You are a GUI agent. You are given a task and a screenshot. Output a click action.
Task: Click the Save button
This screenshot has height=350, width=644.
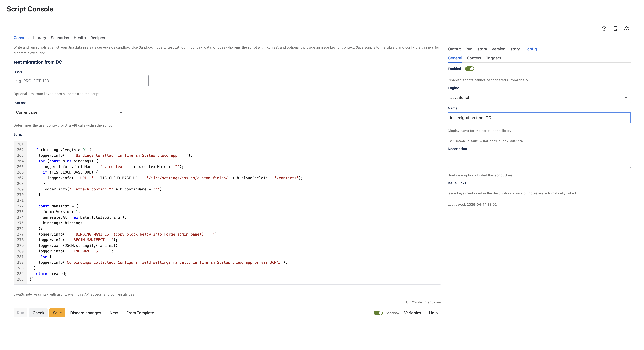[x=57, y=313]
